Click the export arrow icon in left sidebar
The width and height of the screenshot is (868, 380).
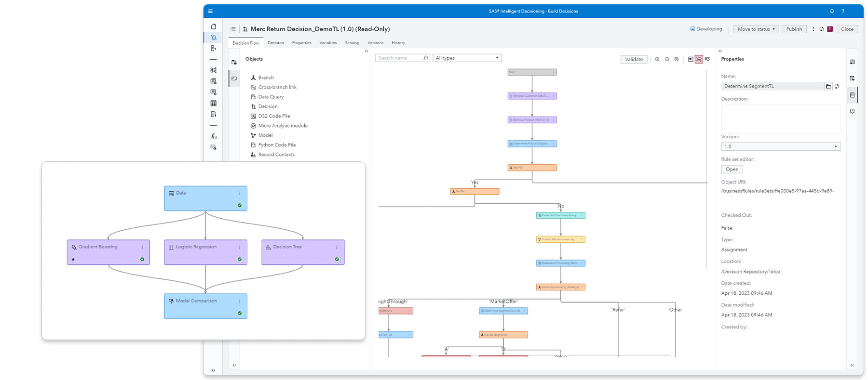[x=213, y=48]
